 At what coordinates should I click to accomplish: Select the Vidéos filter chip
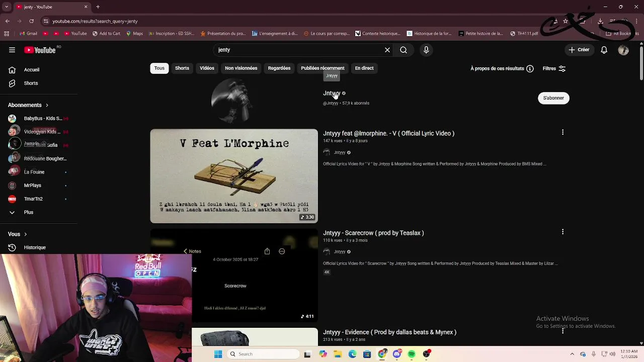point(207,68)
